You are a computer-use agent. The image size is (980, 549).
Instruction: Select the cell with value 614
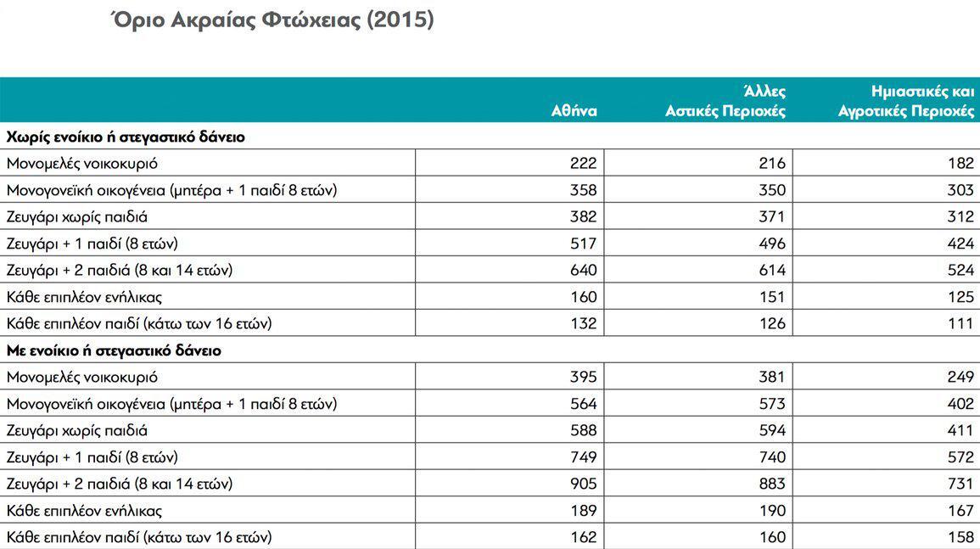click(x=771, y=271)
